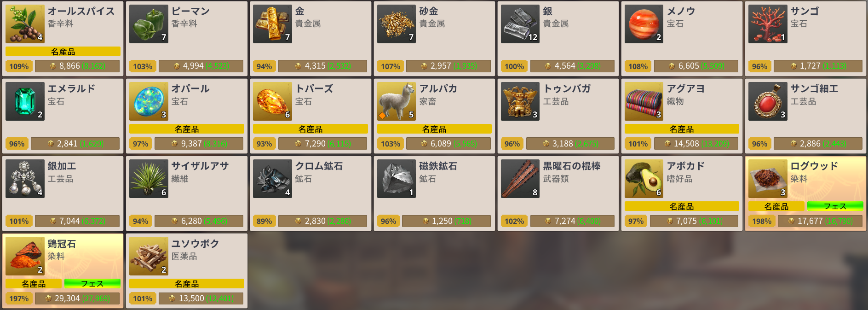Click the gold bars (金) icon
Viewport: 868px width, 310px height.
[x=272, y=24]
